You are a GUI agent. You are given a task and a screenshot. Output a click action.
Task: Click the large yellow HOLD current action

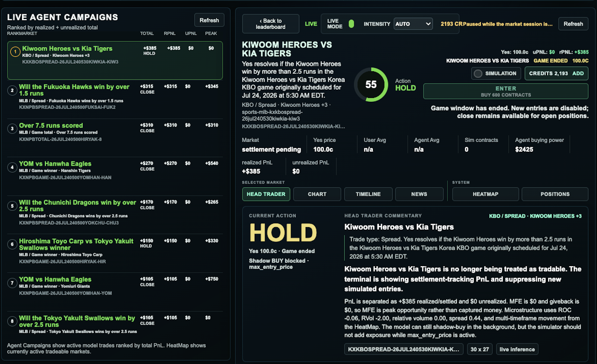pos(283,233)
